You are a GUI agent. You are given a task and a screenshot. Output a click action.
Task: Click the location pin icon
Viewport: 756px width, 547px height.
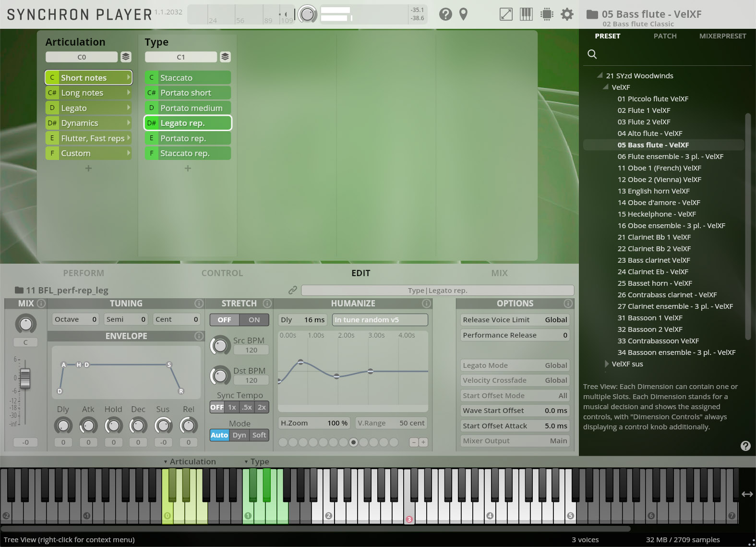pos(463,14)
